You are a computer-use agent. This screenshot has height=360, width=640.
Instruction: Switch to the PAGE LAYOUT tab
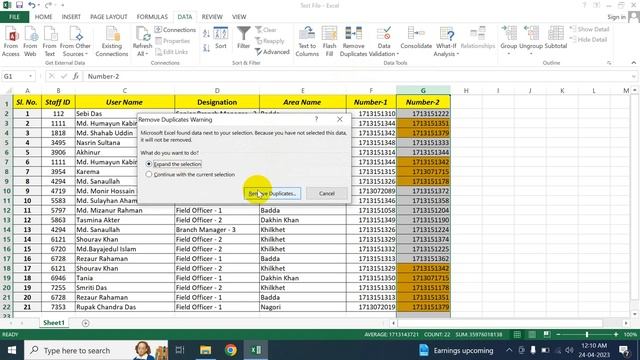pos(109,17)
